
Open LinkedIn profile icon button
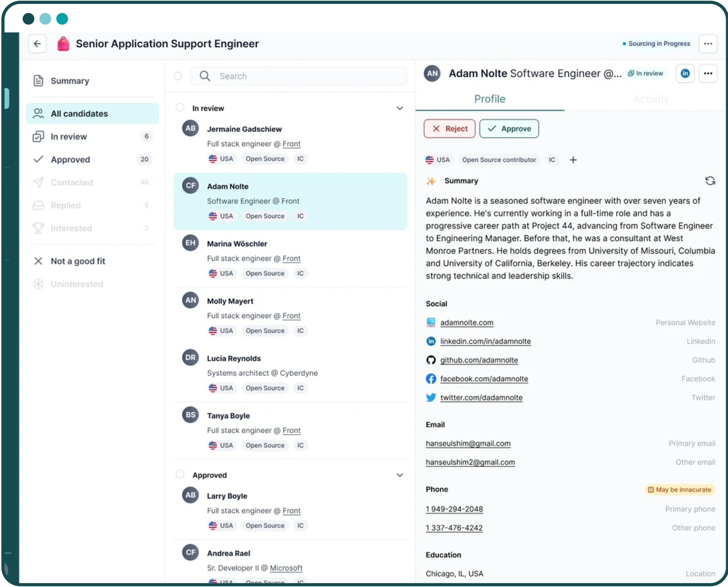685,73
